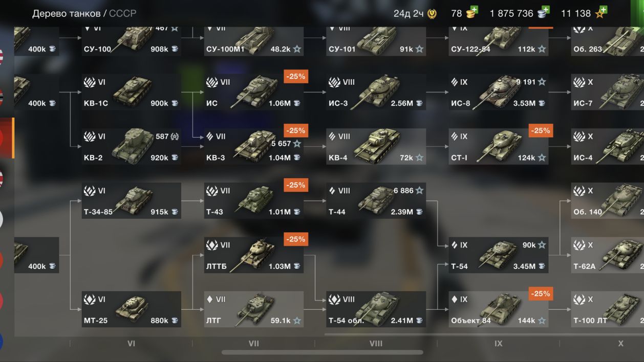Tap the -25% discount badge on СТ-I

pos(541,131)
